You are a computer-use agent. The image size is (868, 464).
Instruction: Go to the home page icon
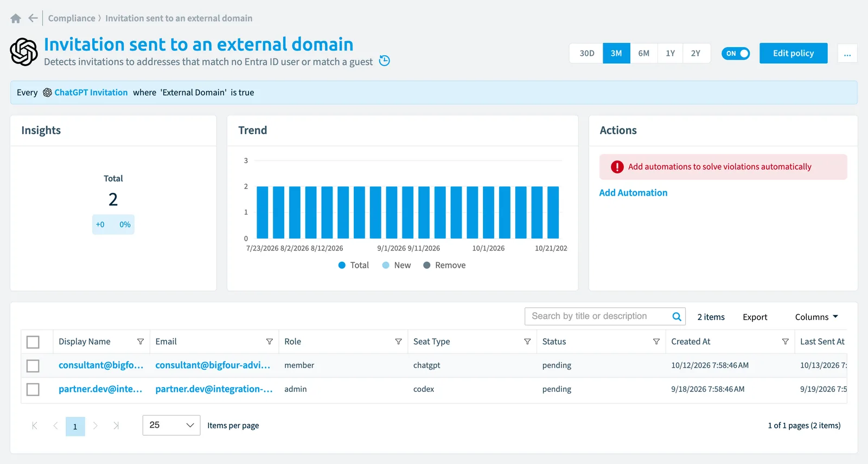pos(16,18)
